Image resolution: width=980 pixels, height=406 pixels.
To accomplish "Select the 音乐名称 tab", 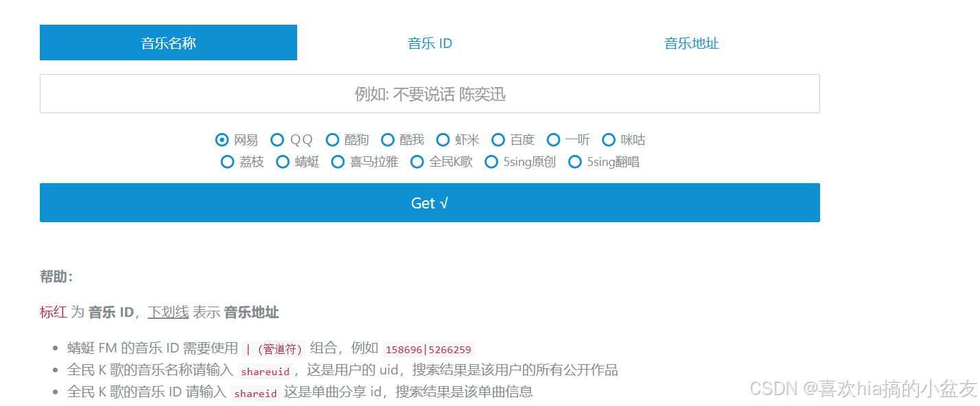I will pyautogui.click(x=168, y=43).
